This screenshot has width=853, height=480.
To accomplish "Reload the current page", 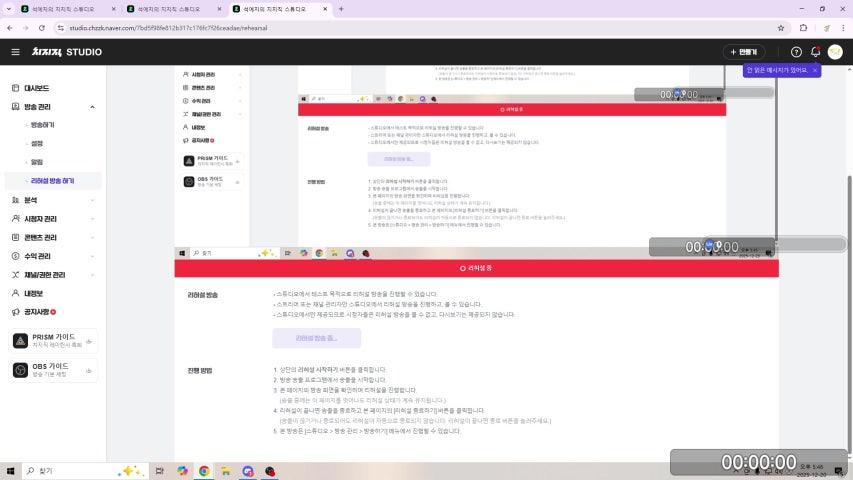I will tap(42, 28).
